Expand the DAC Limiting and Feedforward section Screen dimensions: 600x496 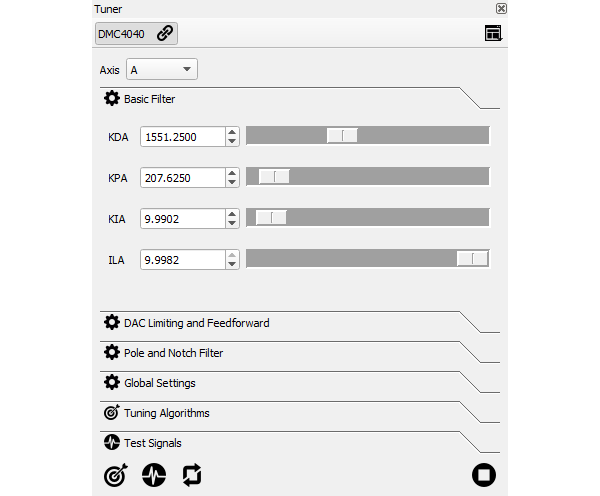click(x=196, y=323)
